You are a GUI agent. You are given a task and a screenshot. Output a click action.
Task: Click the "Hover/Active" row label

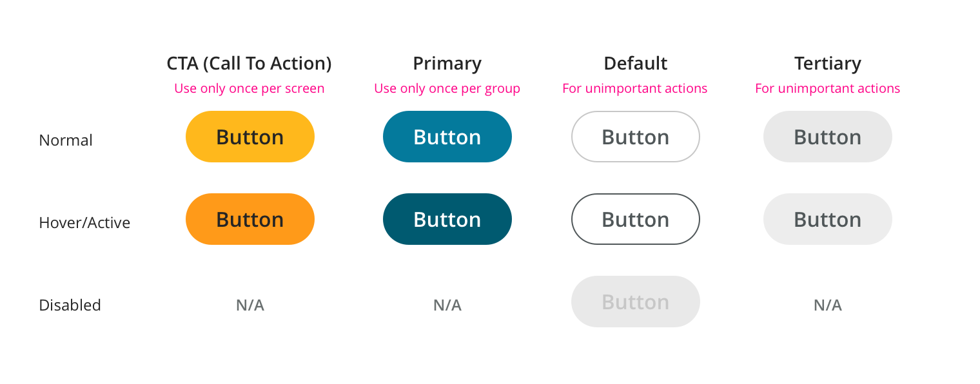(84, 222)
